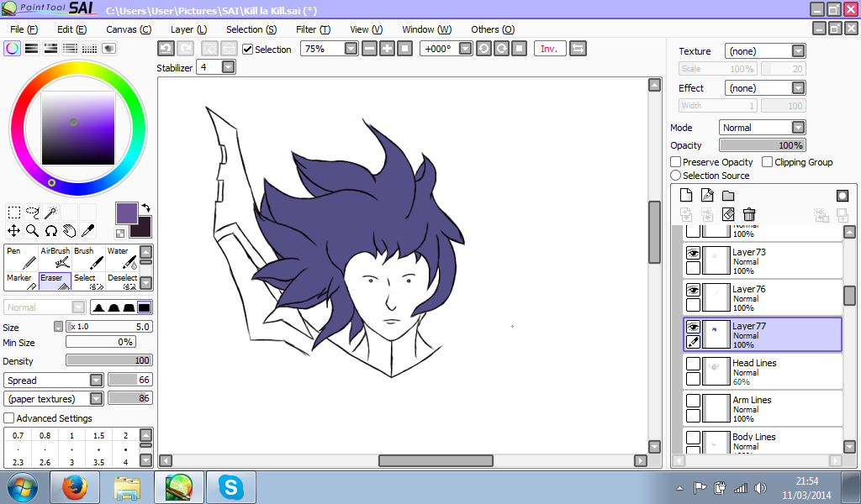The image size is (861, 504).
Task: Choose the Deselect brush tool
Action: pyautogui.click(x=121, y=281)
